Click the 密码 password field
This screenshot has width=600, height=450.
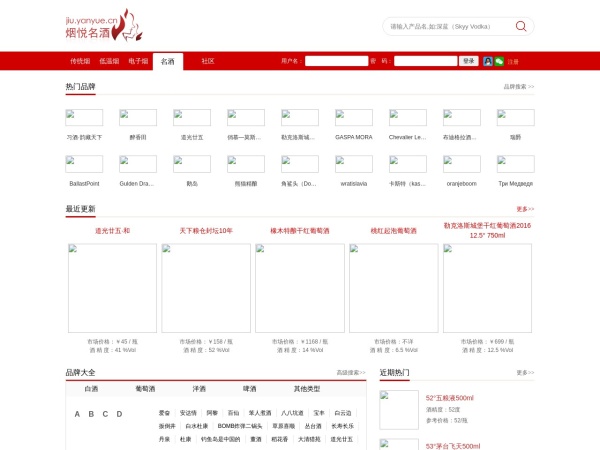click(426, 61)
